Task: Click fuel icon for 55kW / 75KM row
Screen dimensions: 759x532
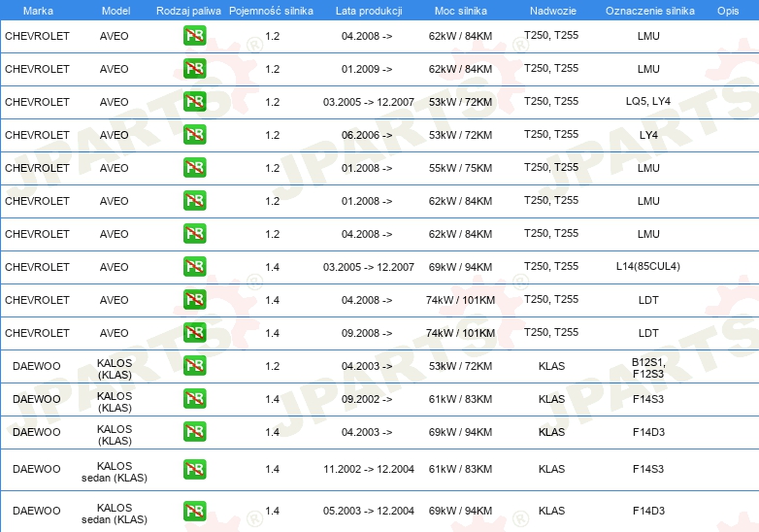Action: [x=194, y=168]
